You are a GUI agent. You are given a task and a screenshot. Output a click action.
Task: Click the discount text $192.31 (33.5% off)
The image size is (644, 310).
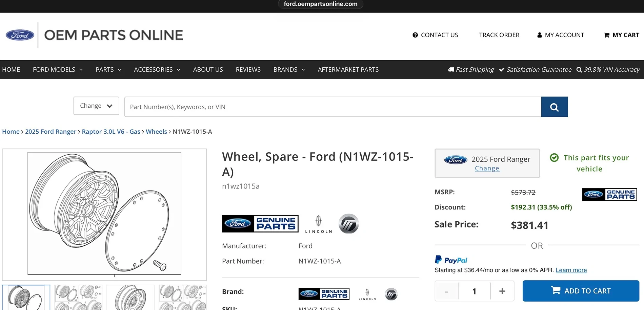(x=541, y=207)
